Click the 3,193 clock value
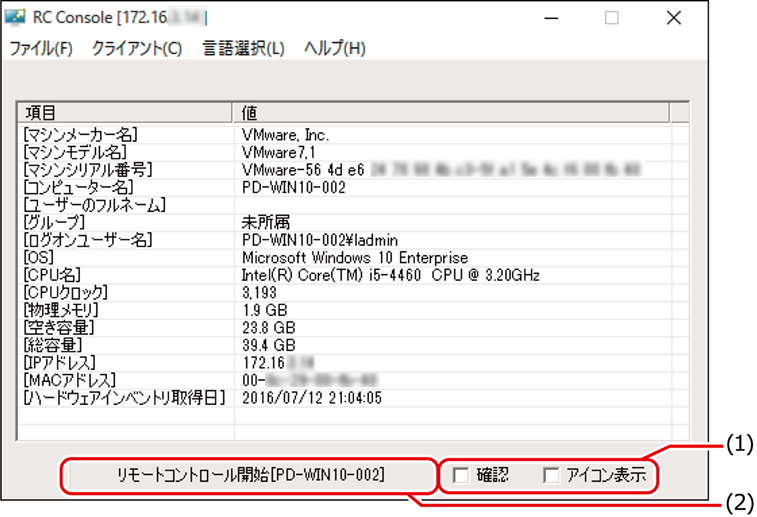This screenshot has width=757, height=517. (x=259, y=293)
